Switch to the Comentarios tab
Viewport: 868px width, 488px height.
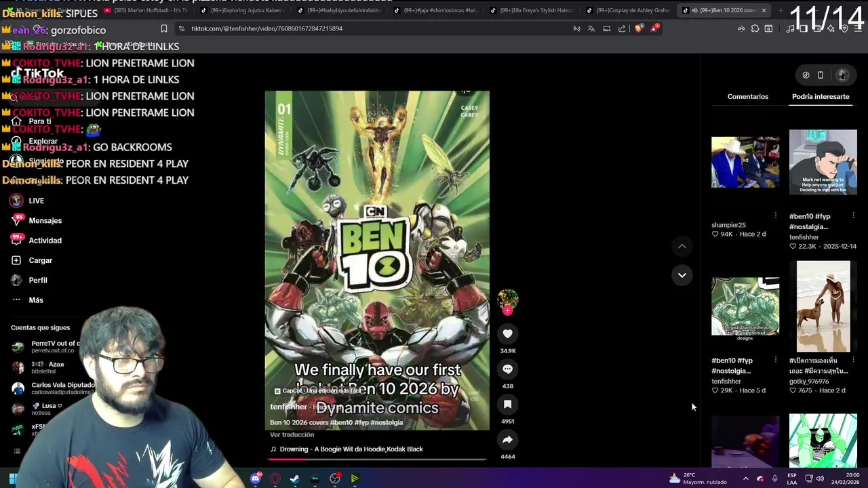tap(748, 96)
